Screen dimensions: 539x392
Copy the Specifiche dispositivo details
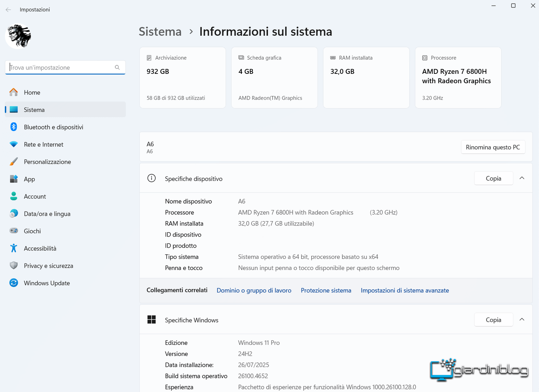point(494,178)
